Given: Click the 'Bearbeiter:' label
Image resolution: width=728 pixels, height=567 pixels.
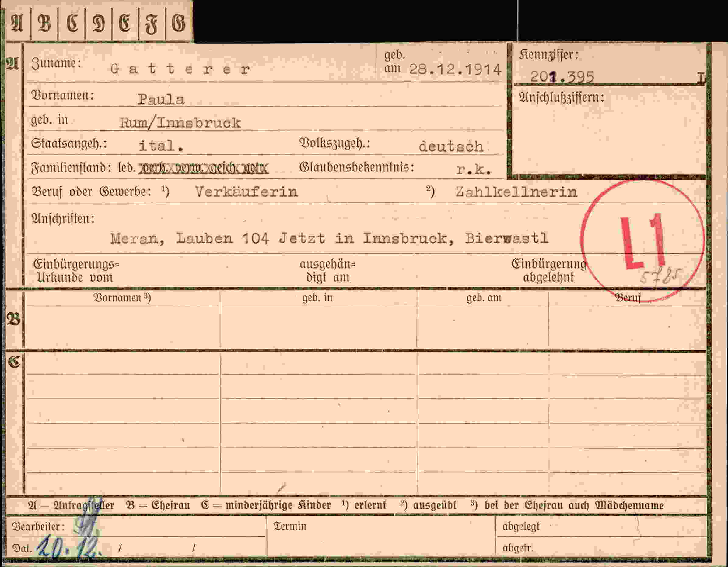Looking at the screenshot, I should click(x=38, y=526).
